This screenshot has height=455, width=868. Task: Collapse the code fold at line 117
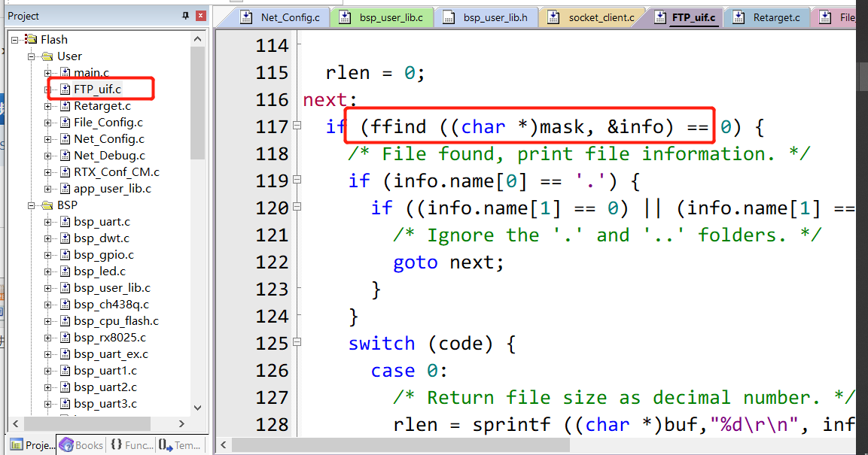click(297, 126)
